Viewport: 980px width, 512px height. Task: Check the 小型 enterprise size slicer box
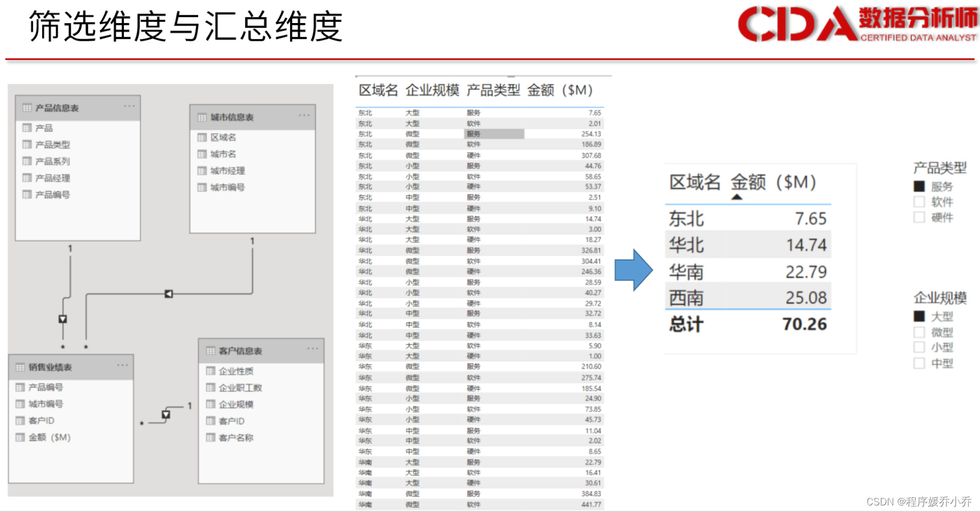point(919,347)
